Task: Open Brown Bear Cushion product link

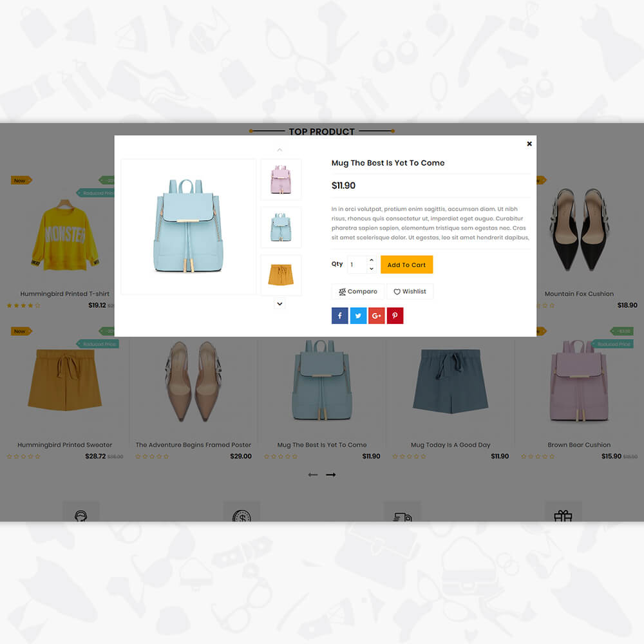Action: (x=579, y=445)
